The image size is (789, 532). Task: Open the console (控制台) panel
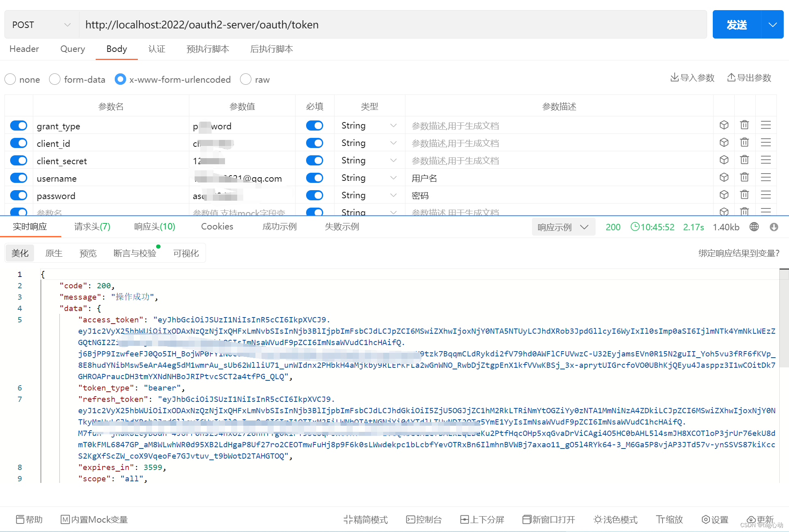424,519
